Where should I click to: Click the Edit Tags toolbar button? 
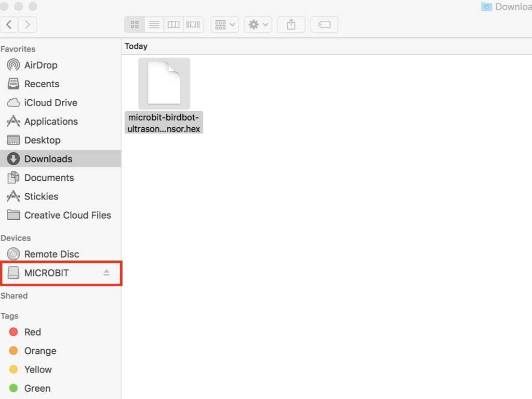[324, 24]
